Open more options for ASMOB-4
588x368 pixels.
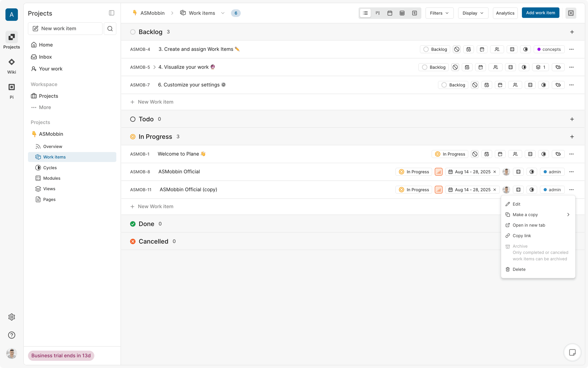[x=571, y=49]
